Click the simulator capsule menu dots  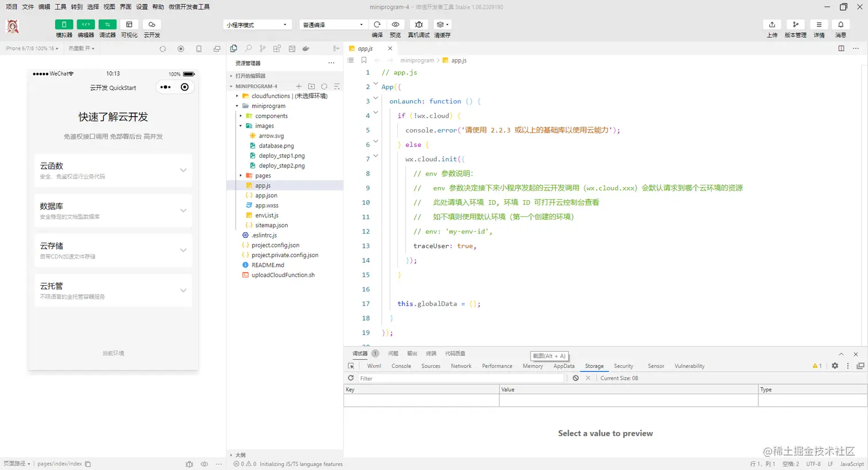[165, 87]
